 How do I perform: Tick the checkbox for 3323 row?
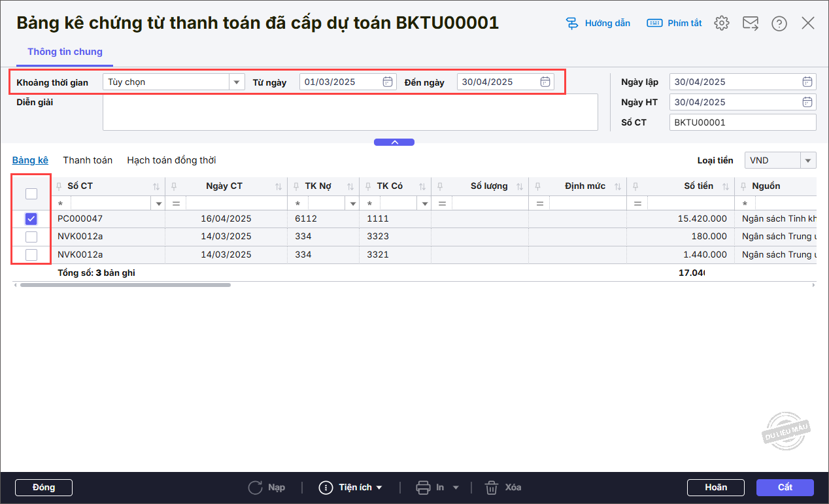[x=31, y=237]
